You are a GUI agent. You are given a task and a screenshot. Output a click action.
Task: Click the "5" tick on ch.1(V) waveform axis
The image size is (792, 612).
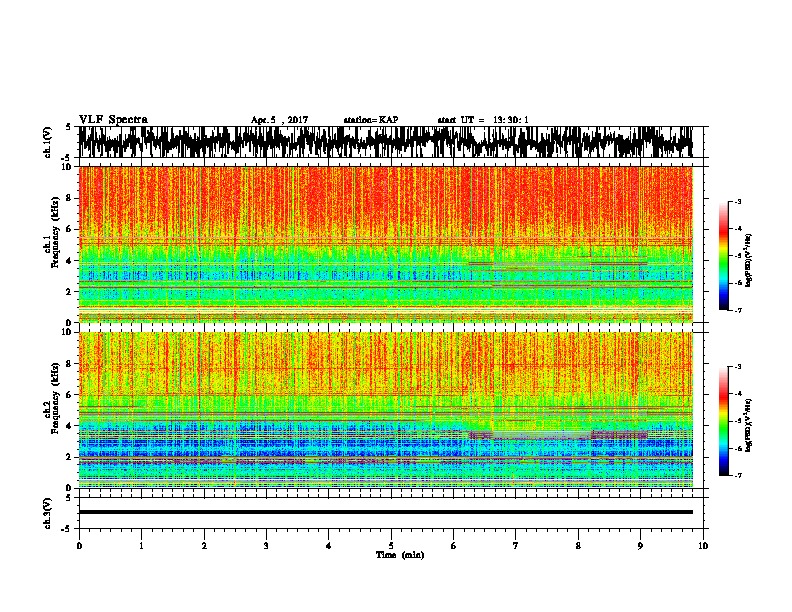69,127
